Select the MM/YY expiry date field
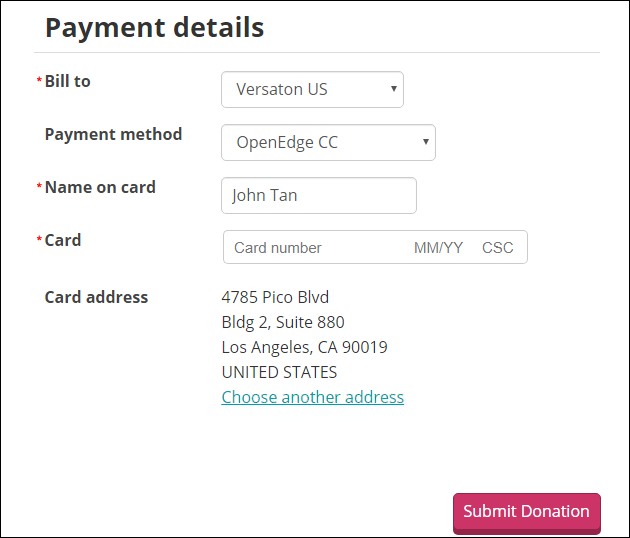This screenshot has height=538, width=630. (x=438, y=248)
